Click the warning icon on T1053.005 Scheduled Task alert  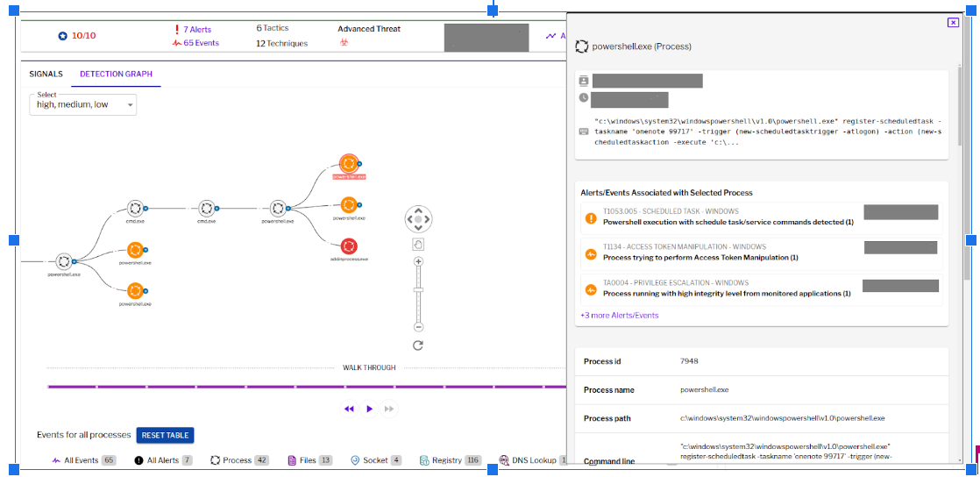click(591, 218)
